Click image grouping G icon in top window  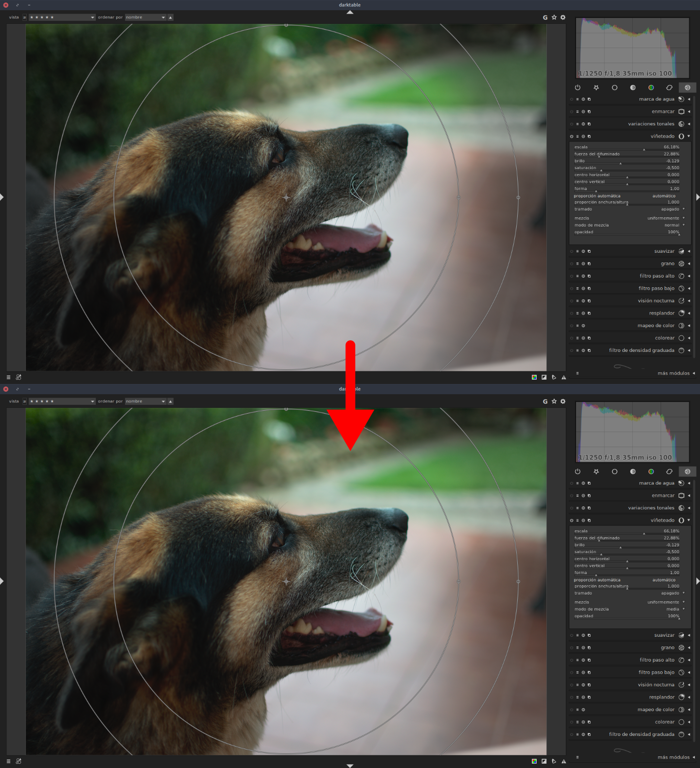point(545,17)
